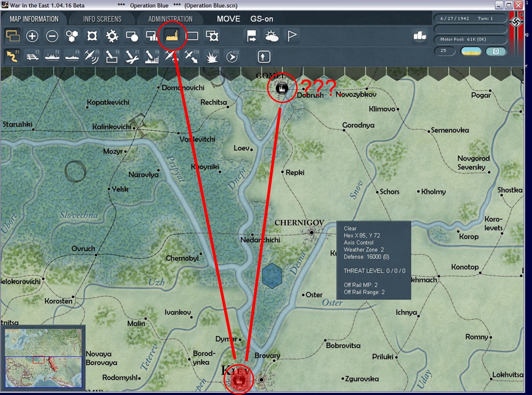Click the rectangle-with-gear toolbar icon
This screenshot has height=395, width=532.
tap(212, 36)
